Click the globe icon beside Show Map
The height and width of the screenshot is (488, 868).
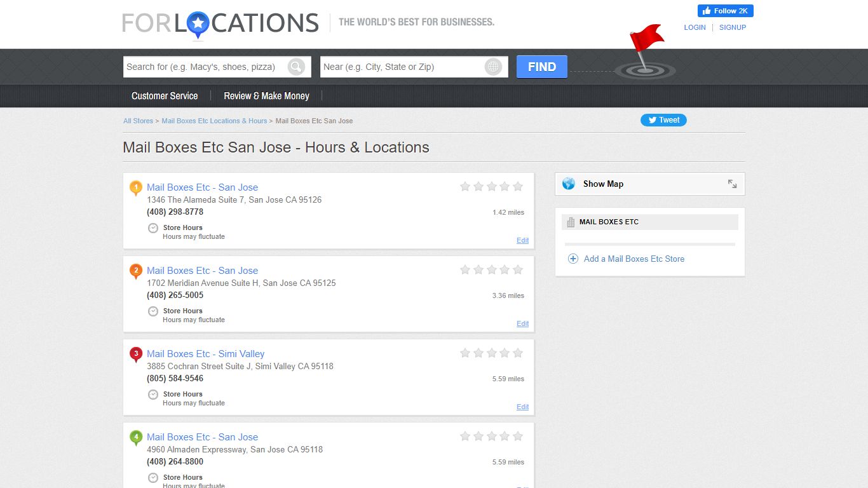[x=569, y=184]
